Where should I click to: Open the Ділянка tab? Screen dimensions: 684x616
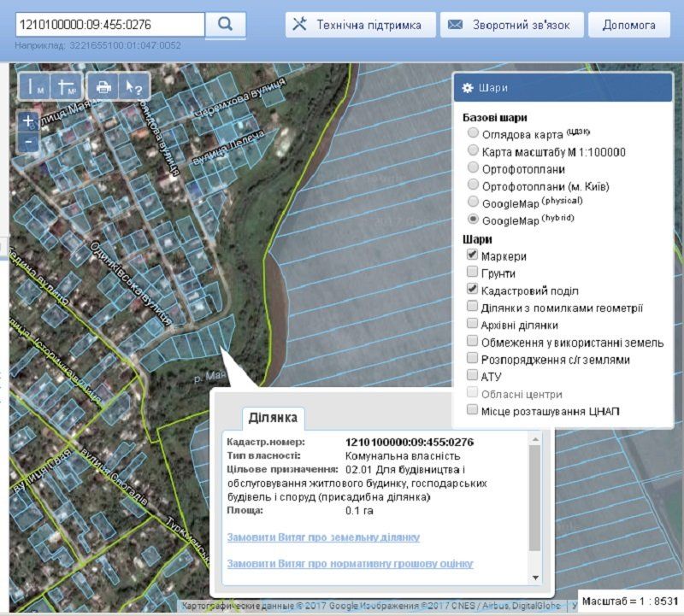point(273,417)
